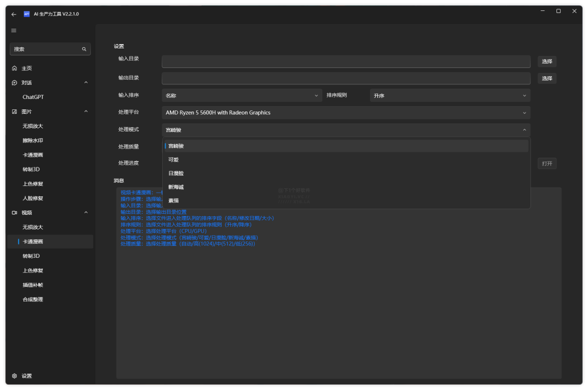This screenshot has height=390, width=588.
Task: Collapse the 视频 section chevron
Action: (86, 213)
